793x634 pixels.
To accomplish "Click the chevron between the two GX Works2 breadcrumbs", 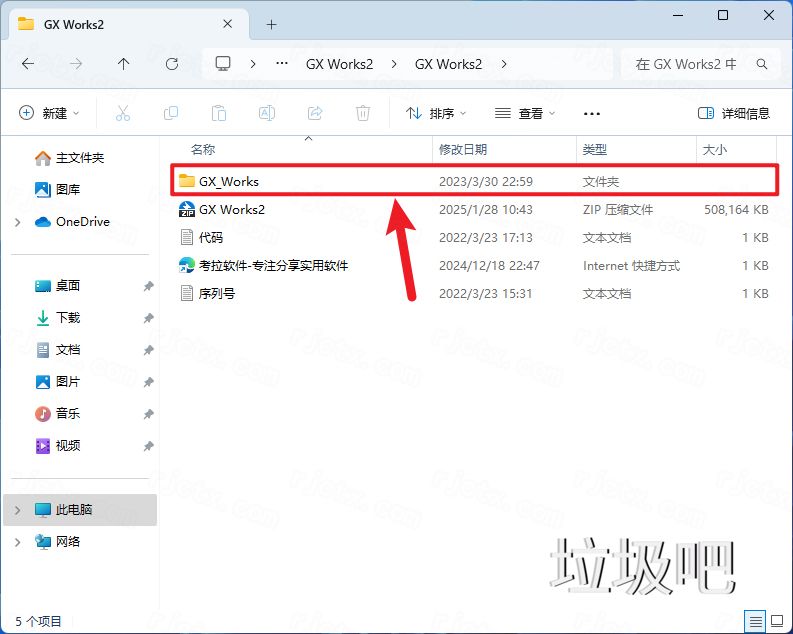I will [394, 64].
